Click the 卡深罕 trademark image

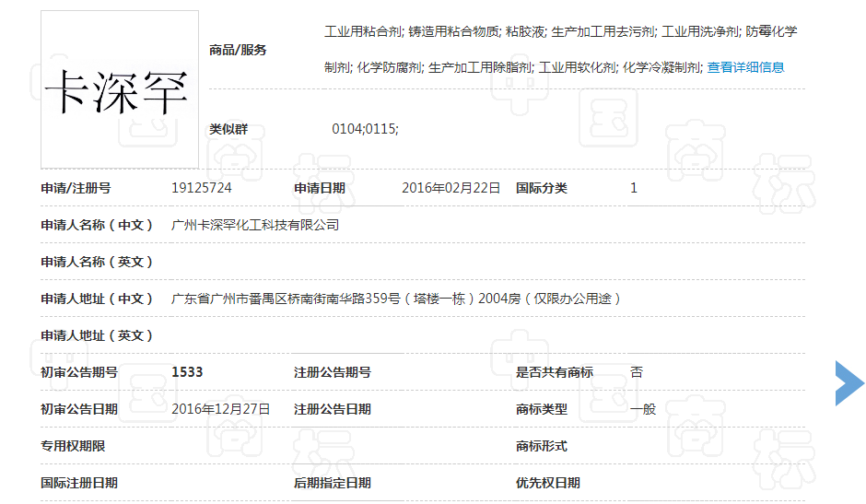120,89
